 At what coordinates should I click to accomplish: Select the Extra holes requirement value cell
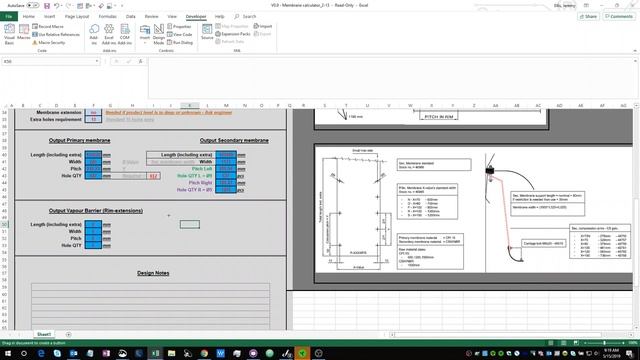pyautogui.click(x=93, y=119)
